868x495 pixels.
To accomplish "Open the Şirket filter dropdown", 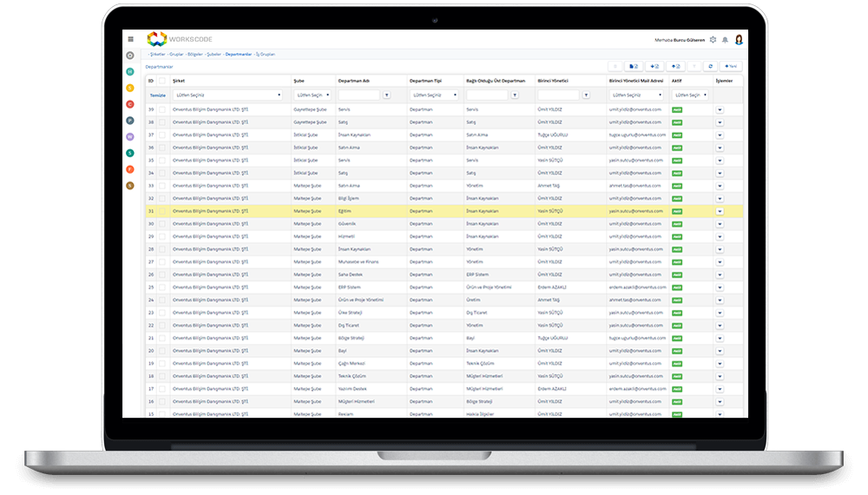I will (x=228, y=96).
